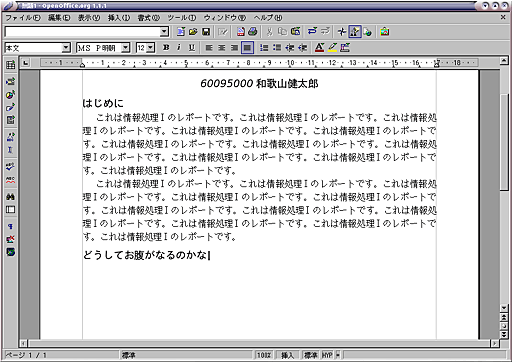Screen dimensions: 512x362
Task: Align paragraph right
Action: tap(234, 48)
